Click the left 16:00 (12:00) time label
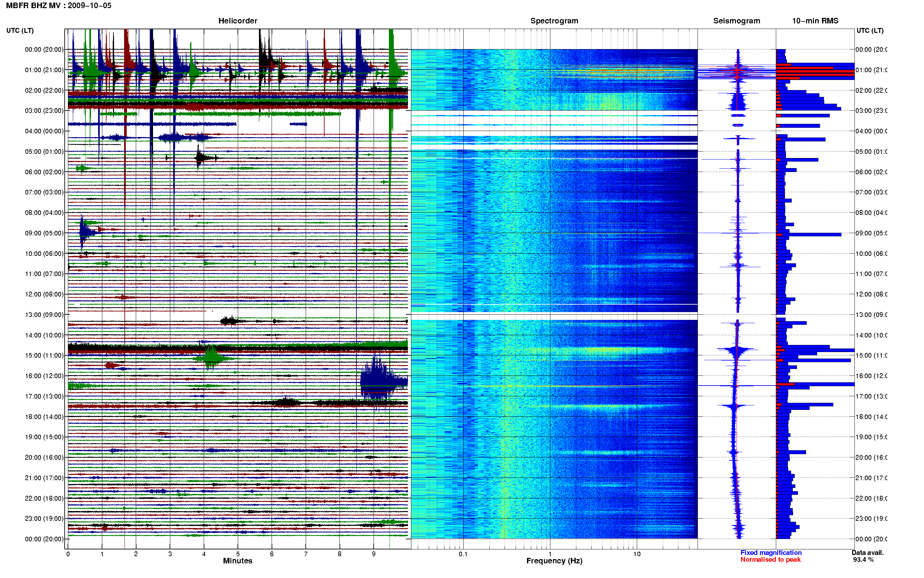Screen dimensions: 924x578 [x=44, y=376]
